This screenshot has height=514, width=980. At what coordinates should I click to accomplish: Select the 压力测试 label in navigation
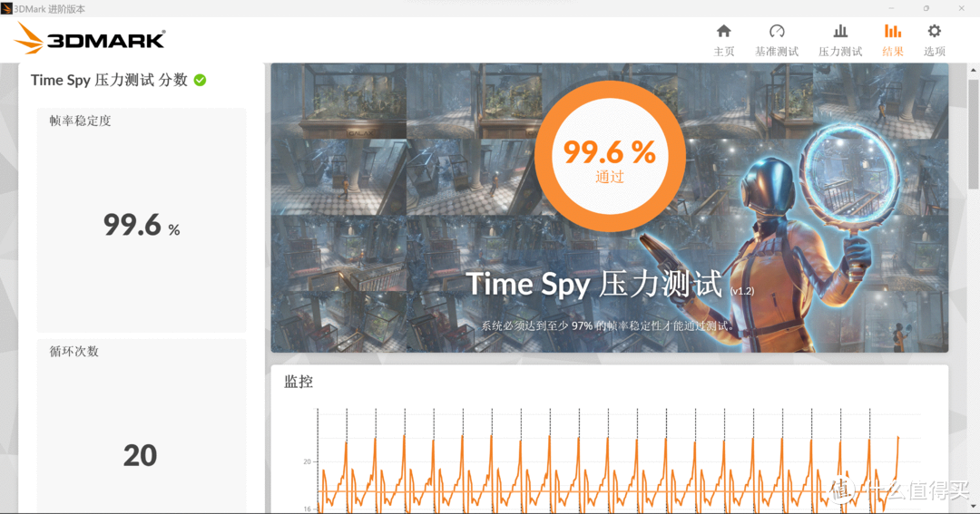pyautogui.click(x=840, y=51)
